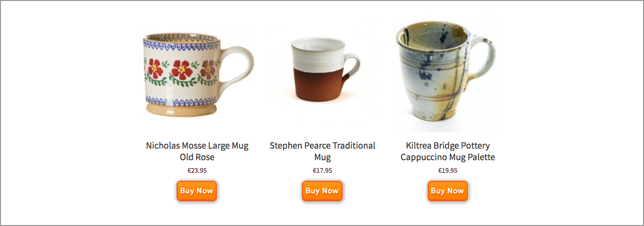Click Buy Now under Nicholas Mosse mug
Image resolution: width=644 pixels, height=226 pixels.
click(x=197, y=191)
